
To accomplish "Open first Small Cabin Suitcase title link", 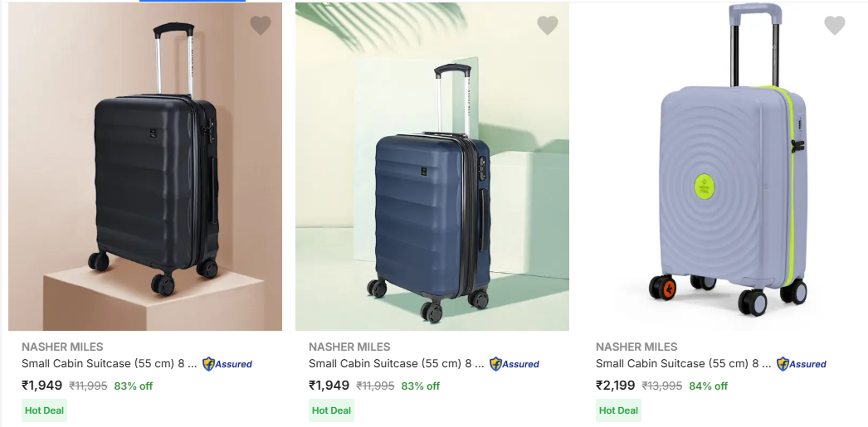I will [x=109, y=364].
